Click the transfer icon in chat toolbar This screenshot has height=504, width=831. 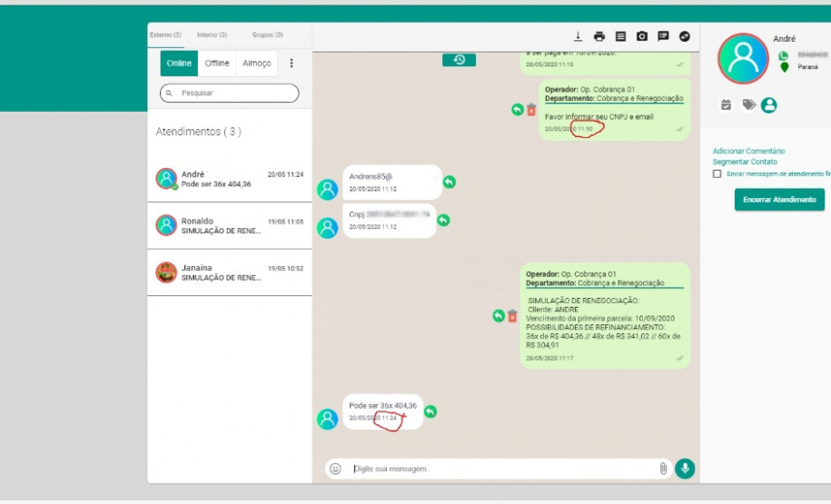(x=685, y=36)
